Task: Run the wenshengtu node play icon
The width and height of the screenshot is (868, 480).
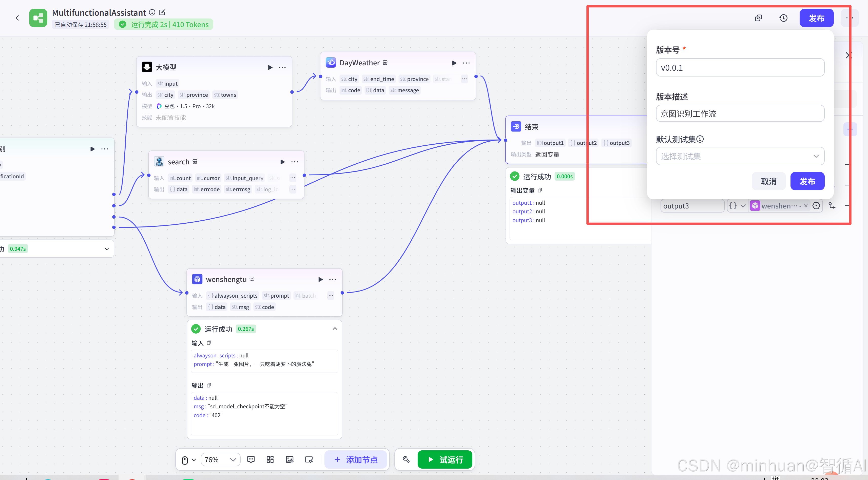Action: point(320,279)
